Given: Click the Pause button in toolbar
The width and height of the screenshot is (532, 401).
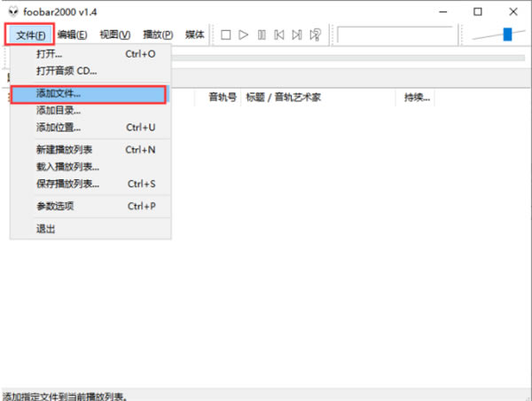Looking at the screenshot, I should 262,35.
